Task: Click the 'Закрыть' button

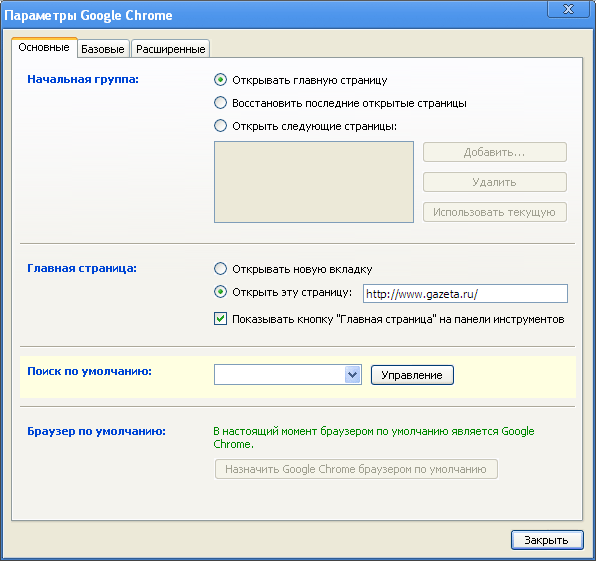Action: point(547,540)
